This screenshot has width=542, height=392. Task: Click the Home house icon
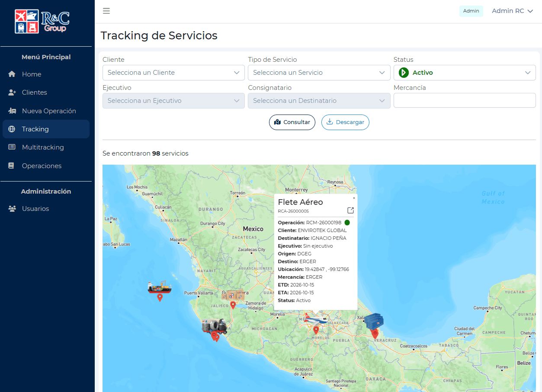(12, 74)
